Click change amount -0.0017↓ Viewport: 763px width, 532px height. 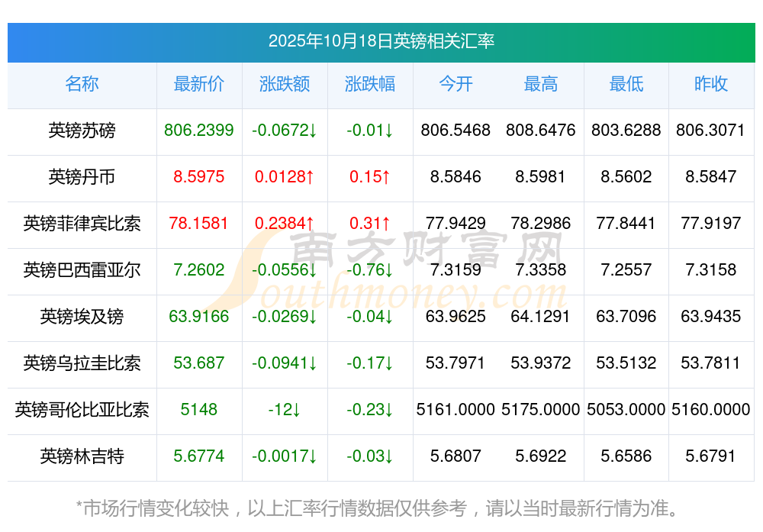(x=285, y=456)
